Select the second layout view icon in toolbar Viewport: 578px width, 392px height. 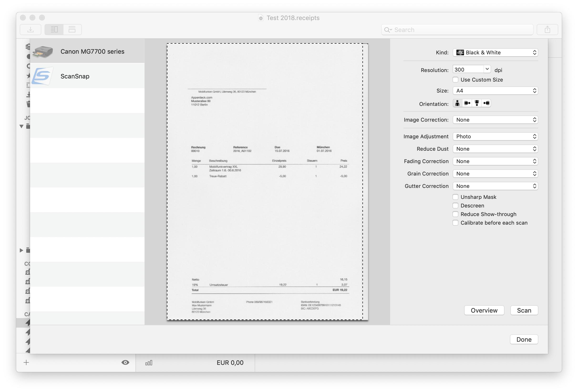72,29
